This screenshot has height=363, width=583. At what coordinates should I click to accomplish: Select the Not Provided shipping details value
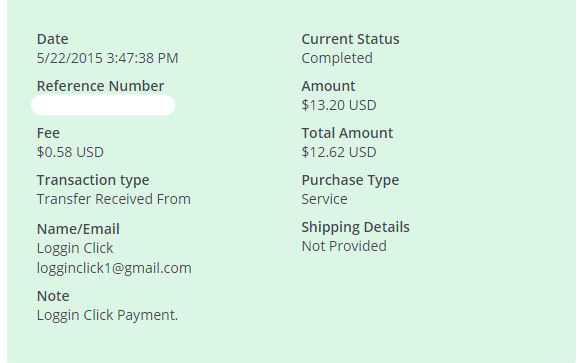pyautogui.click(x=344, y=246)
